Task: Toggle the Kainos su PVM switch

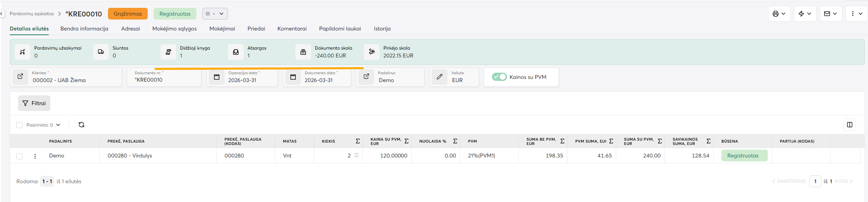Action: point(499,77)
